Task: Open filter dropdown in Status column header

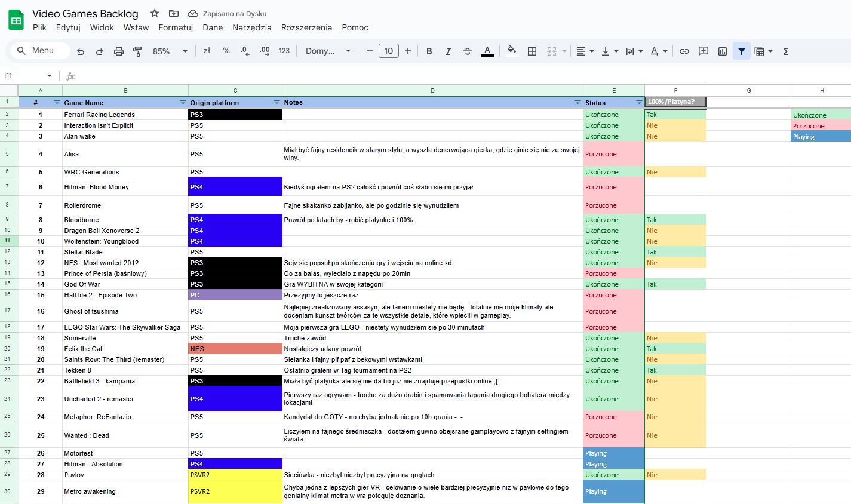Action: [x=639, y=103]
